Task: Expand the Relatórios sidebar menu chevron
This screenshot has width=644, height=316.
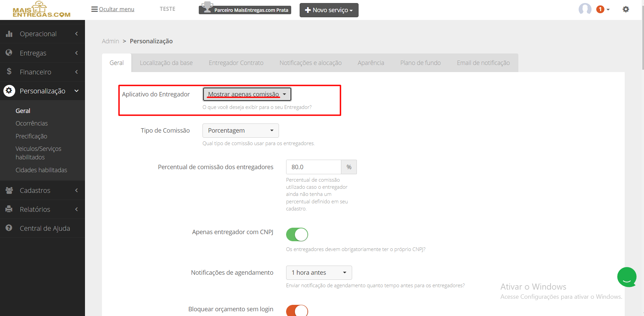Action: click(77, 209)
